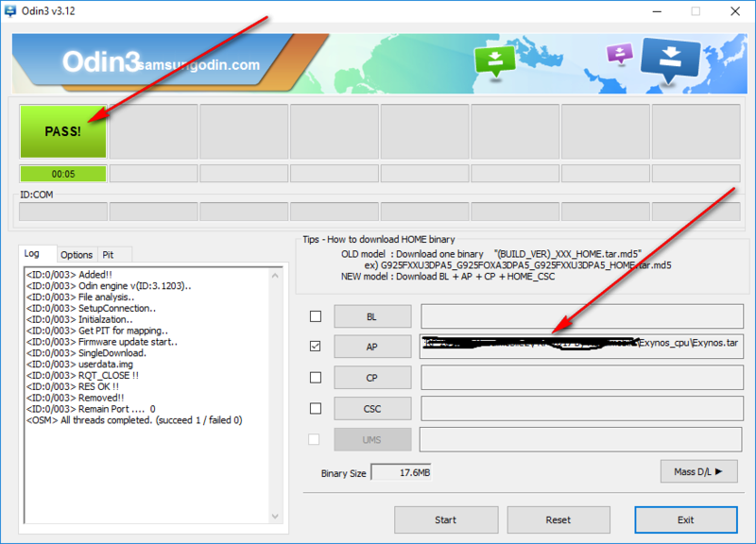Tick the CP checkbox
The height and width of the screenshot is (544, 756).
pyautogui.click(x=316, y=377)
